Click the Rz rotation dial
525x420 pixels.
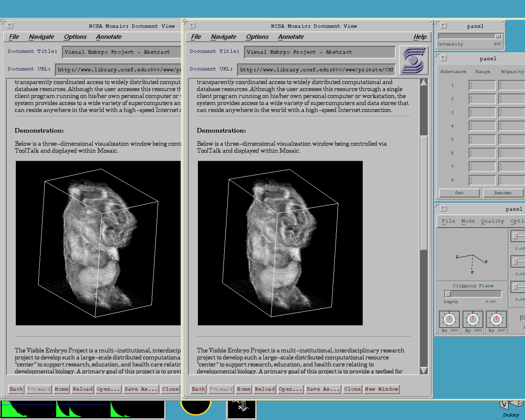click(x=496, y=319)
